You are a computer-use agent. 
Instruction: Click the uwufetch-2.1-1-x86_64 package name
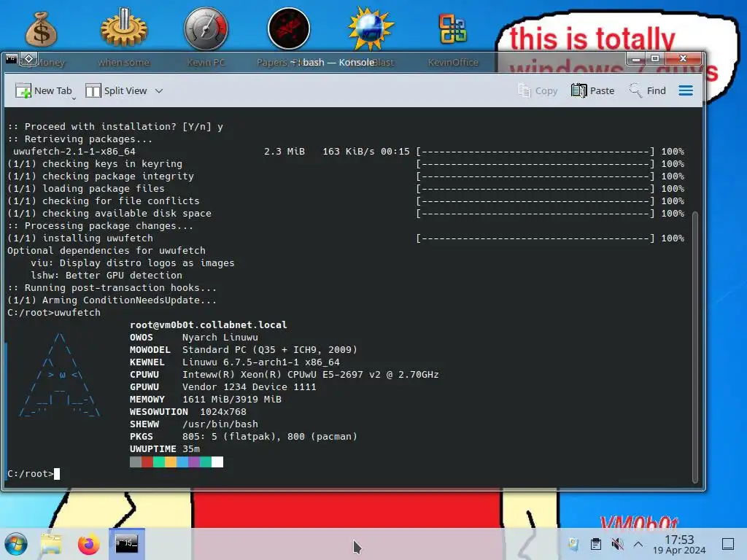pos(74,152)
